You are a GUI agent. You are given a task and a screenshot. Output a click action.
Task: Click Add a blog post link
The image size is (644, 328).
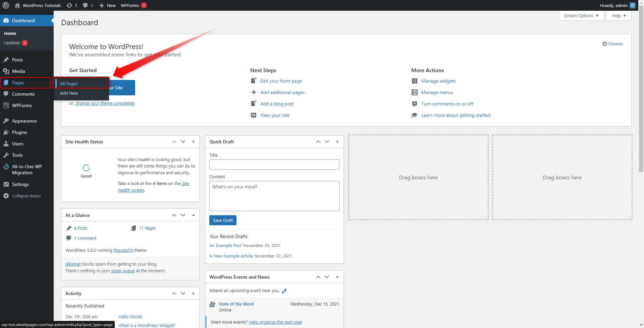pos(277,104)
